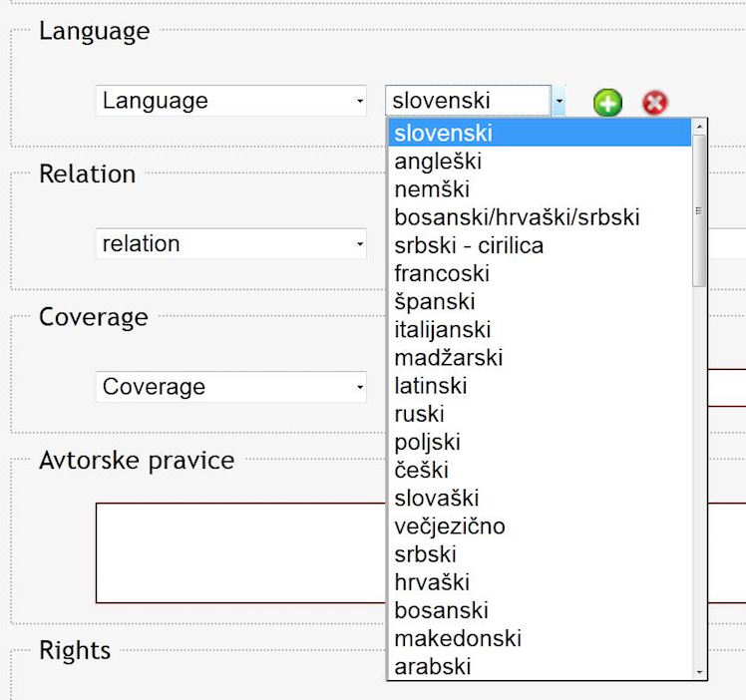Pick italijanski in the dropdown list
The height and width of the screenshot is (700, 746).
pyautogui.click(x=443, y=330)
